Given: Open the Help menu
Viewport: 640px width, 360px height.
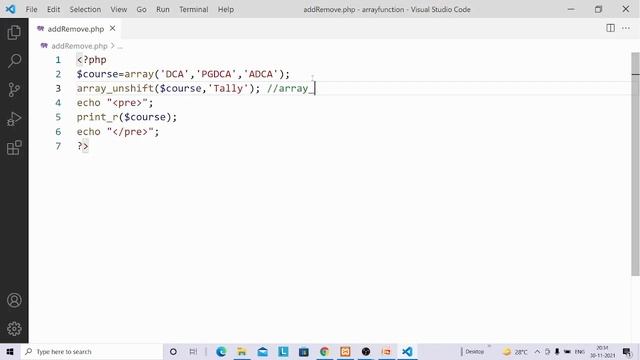Looking at the screenshot, I should [x=226, y=9].
